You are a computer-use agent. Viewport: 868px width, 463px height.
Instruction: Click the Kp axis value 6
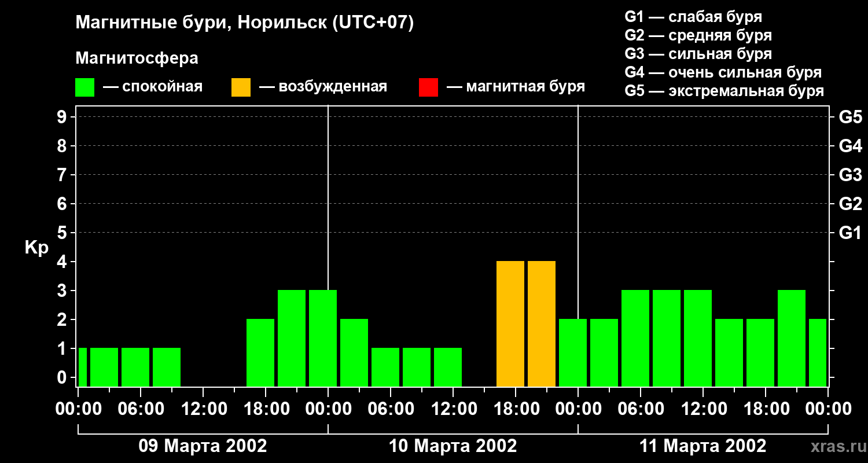pyautogui.click(x=63, y=204)
